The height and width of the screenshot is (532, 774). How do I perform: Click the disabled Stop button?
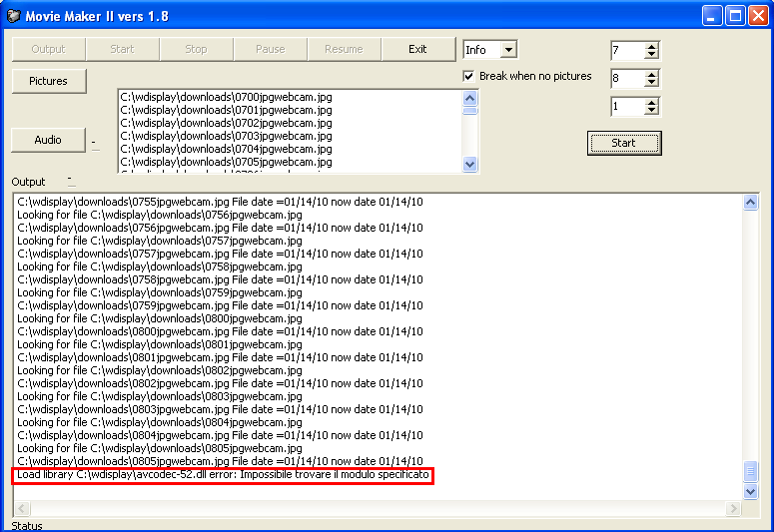click(x=196, y=49)
